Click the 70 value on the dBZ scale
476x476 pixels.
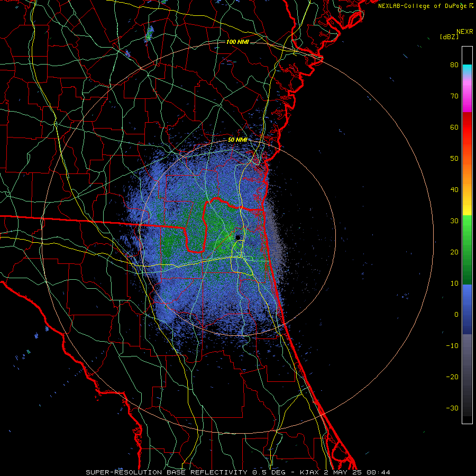(454, 96)
